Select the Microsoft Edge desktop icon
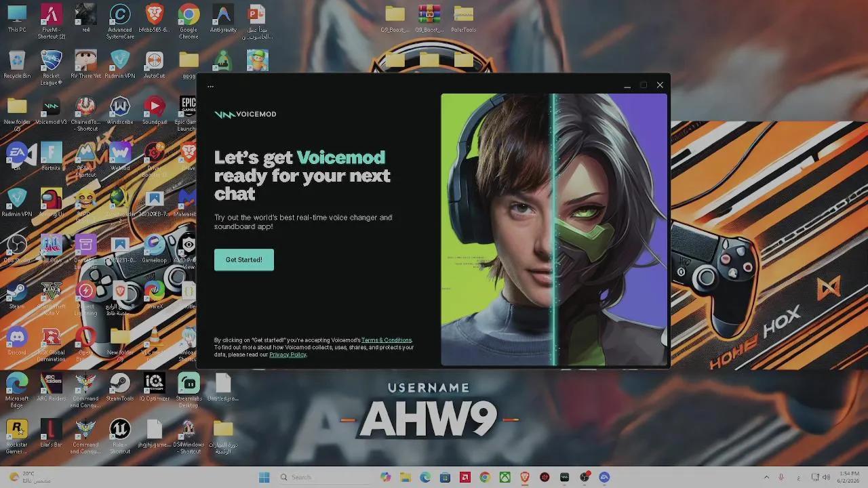The height and width of the screenshot is (488, 868). [17, 390]
